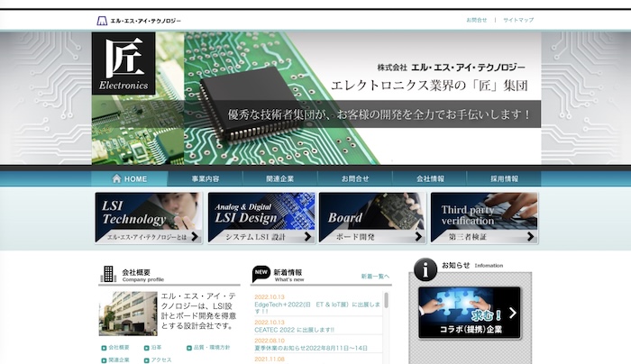Click the house icon beside HOME

(x=116, y=178)
